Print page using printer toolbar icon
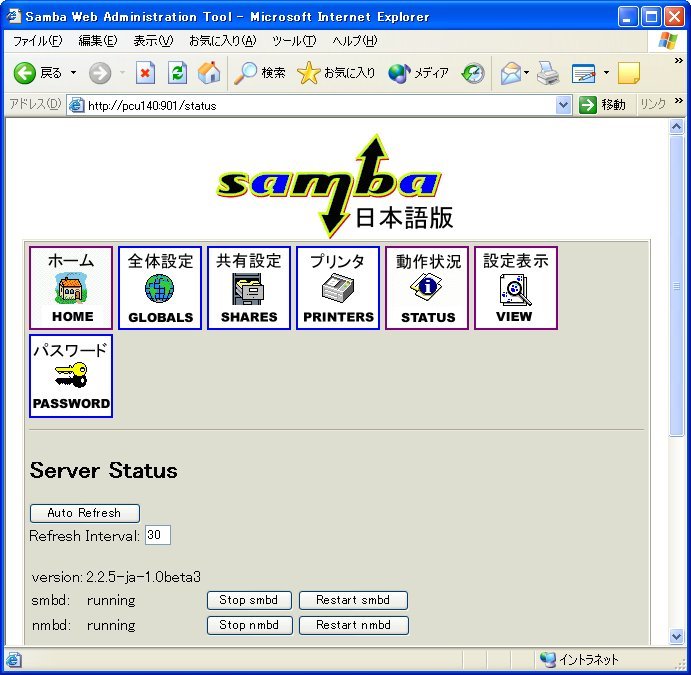This screenshot has width=691, height=675. (548, 73)
